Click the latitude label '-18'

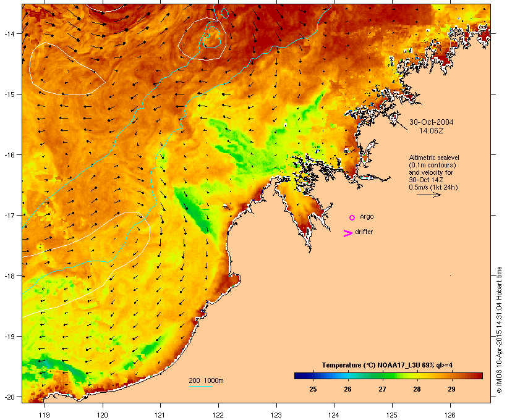coord(9,275)
